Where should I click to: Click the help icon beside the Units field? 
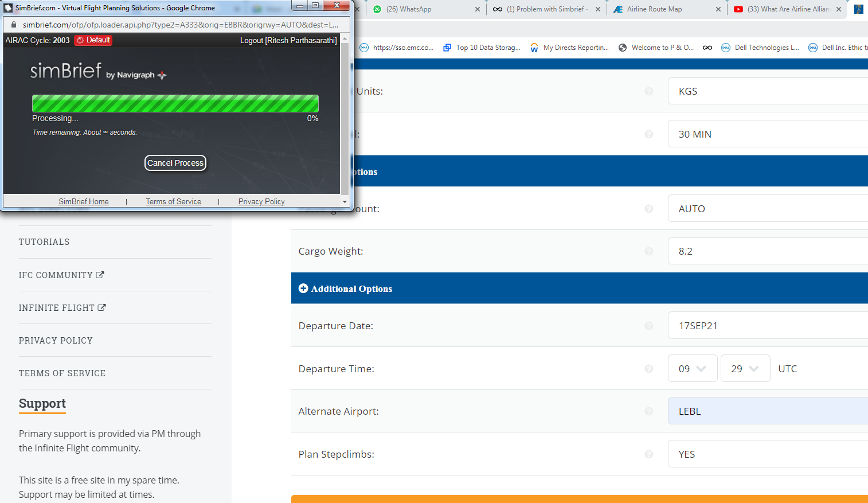[x=649, y=91]
